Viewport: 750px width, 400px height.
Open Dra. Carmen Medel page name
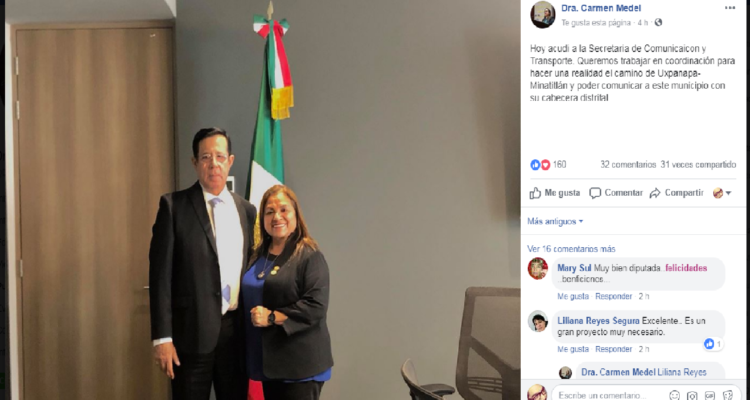point(601,8)
